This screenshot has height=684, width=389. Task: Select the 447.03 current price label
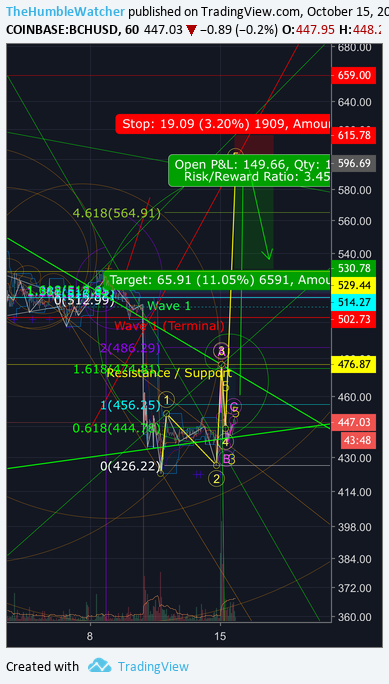click(x=354, y=422)
